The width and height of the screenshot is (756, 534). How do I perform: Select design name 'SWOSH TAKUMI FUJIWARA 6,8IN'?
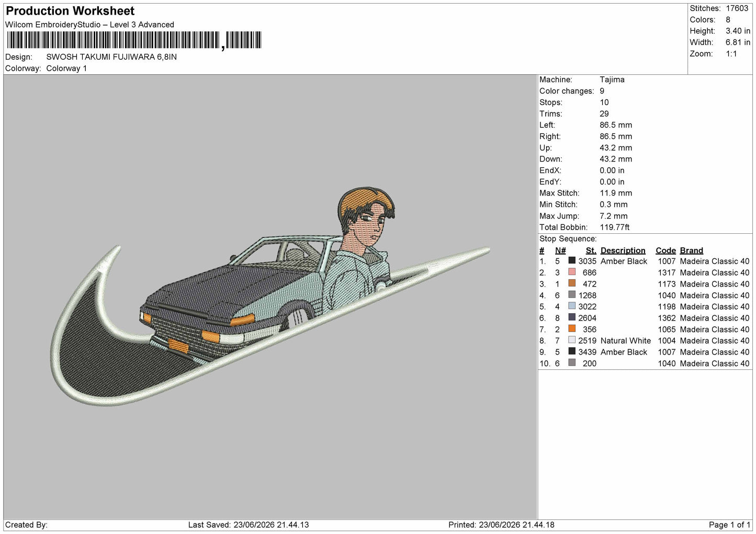(x=111, y=57)
